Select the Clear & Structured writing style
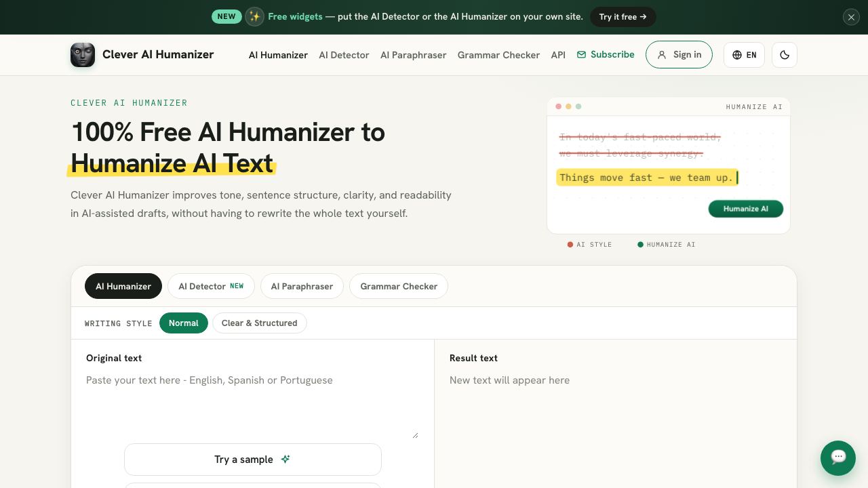Image resolution: width=868 pixels, height=488 pixels. pyautogui.click(x=260, y=323)
